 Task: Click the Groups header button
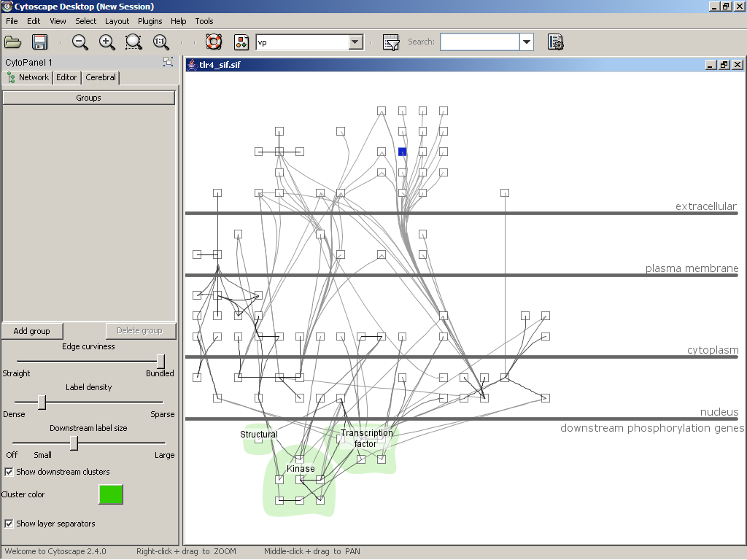[x=88, y=98]
